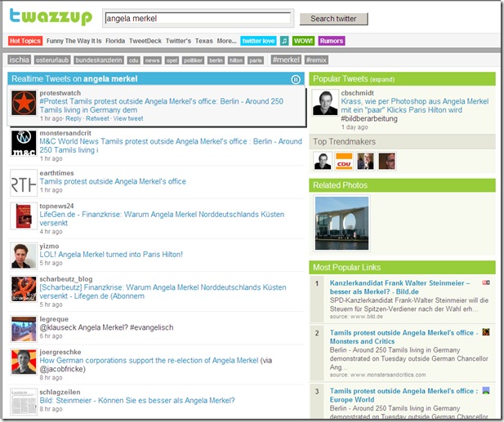Open the TweetDeck hot topic
Image resolution: width=504 pixels, height=422 pixels.
pyautogui.click(x=145, y=41)
